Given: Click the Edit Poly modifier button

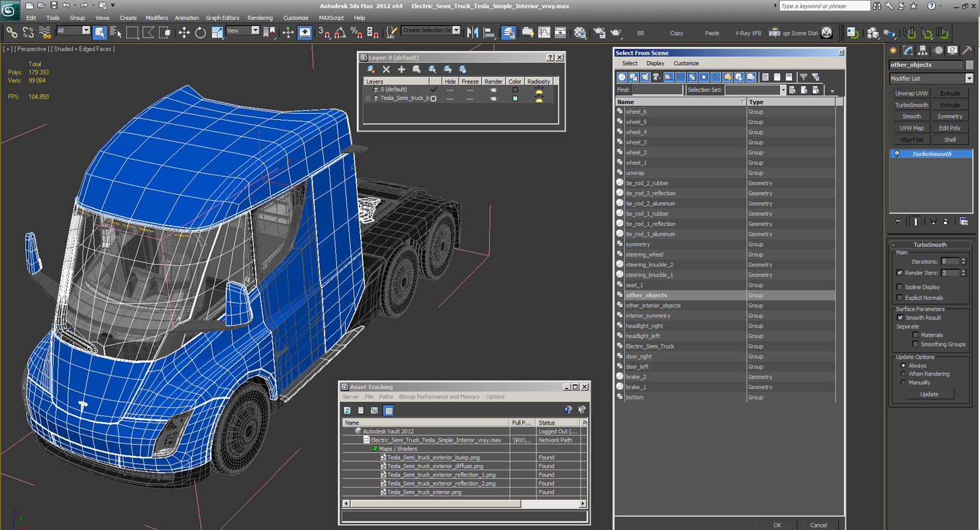Looking at the screenshot, I should coord(950,128).
